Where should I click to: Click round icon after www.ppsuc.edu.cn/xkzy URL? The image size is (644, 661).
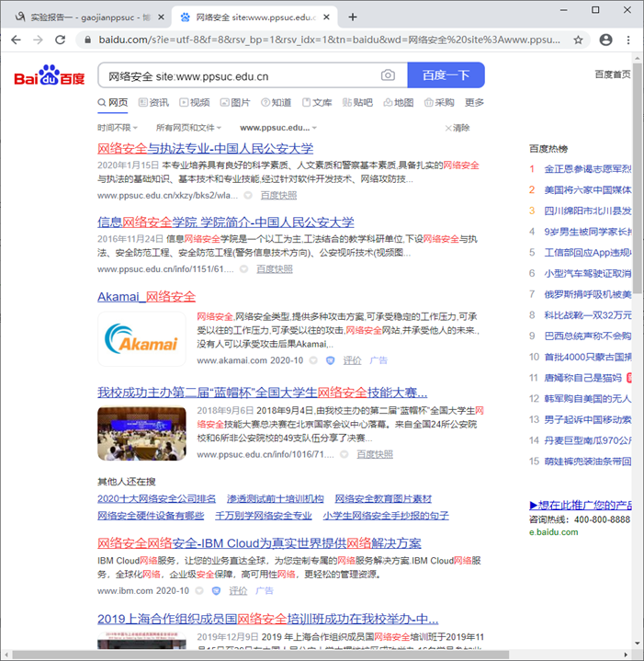pyautogui.click(x=248, y=195)
